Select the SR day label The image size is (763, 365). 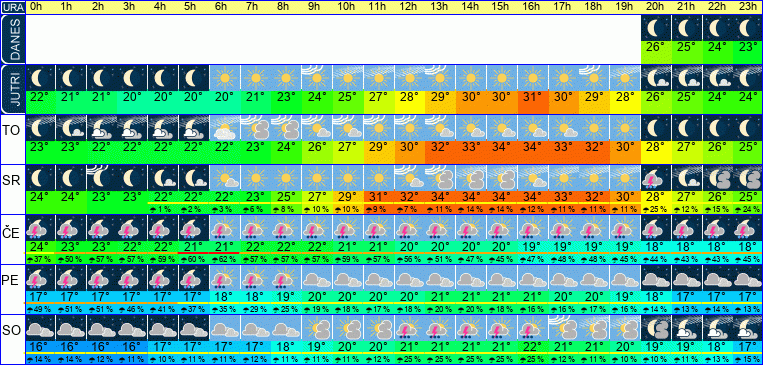(11, 181)
